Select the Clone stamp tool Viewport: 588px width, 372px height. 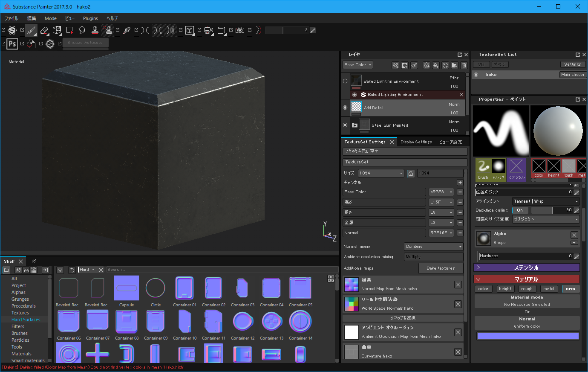pos(95,30)
